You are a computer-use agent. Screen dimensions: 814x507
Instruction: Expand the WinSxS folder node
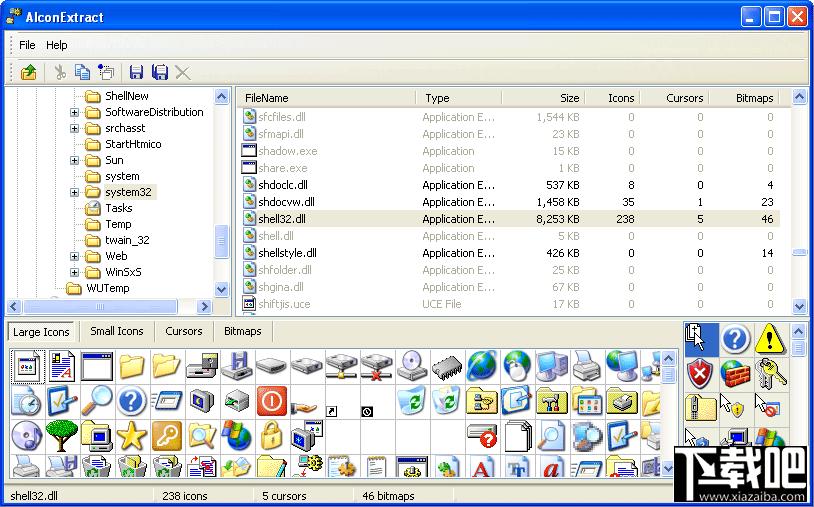point(74,272)
